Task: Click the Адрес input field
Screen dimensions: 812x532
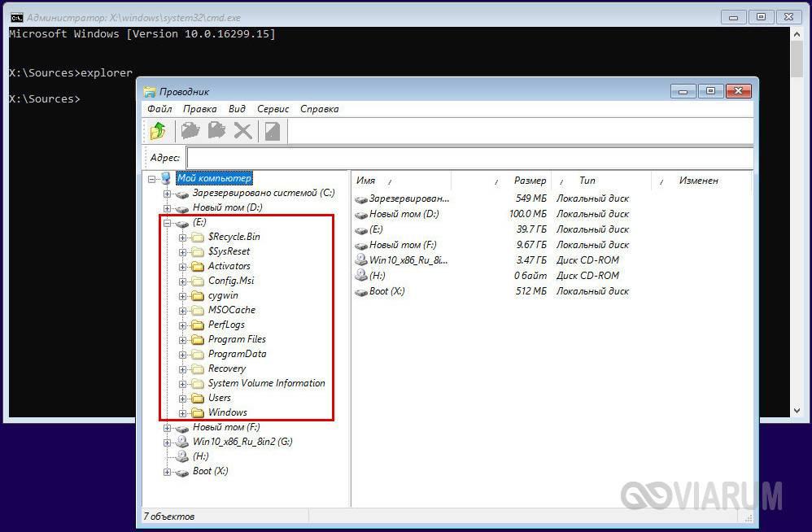Action: [x=469, y=157]
